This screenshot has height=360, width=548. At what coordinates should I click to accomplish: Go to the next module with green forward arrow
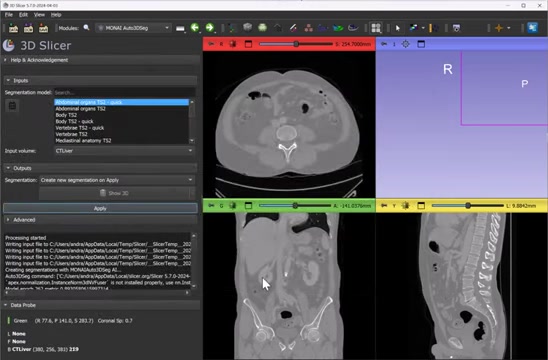pyautogui.click(x=210, y=28)
